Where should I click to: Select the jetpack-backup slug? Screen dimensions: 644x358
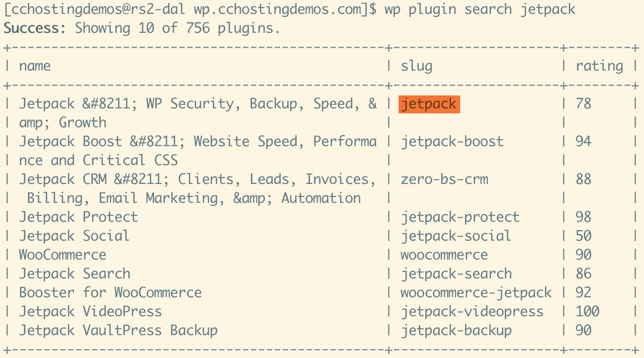(x=456, y=330)
